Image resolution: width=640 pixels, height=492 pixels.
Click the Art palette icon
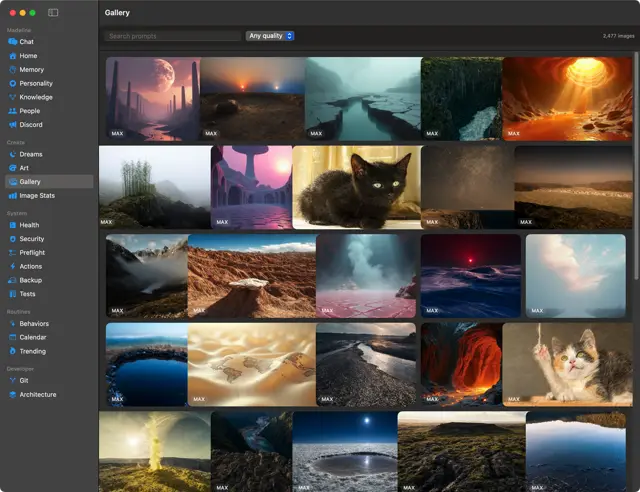click(x=13, y=168)
